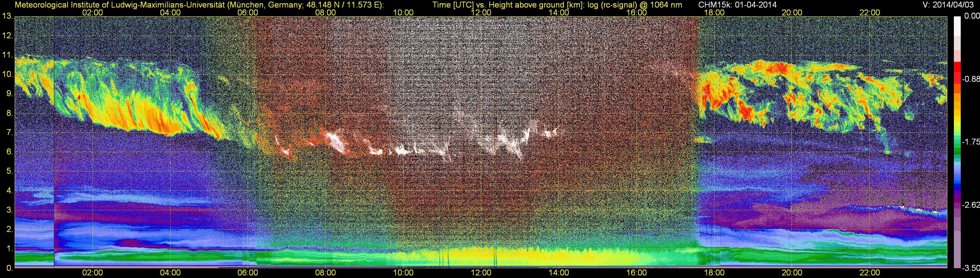This screenshot has height=278, width=980.
Task: Select the 'log (rc-signal) @ 1064 nm' text
Action: pyautogui.click(x=635, y=5)
